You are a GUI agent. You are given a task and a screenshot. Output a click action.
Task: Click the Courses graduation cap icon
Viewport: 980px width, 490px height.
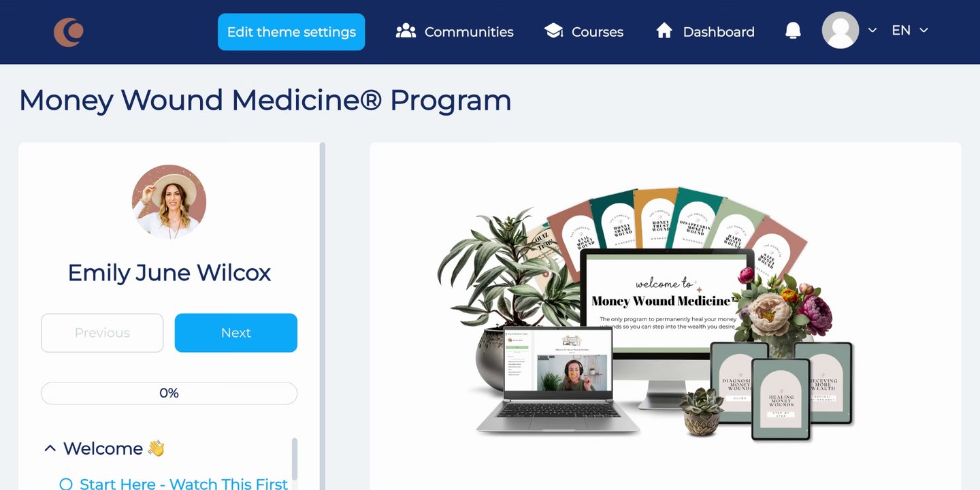[553, 31]
